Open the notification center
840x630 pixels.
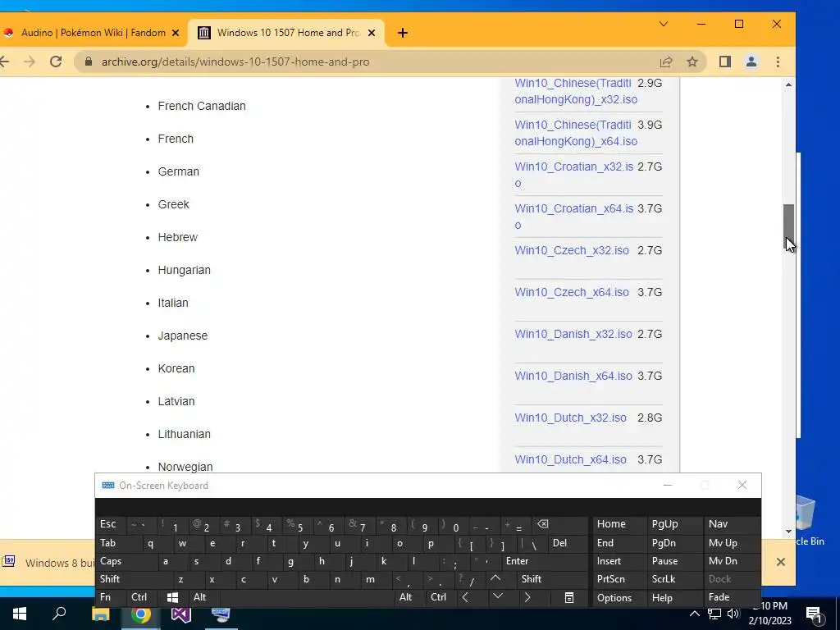click(814, 614)
